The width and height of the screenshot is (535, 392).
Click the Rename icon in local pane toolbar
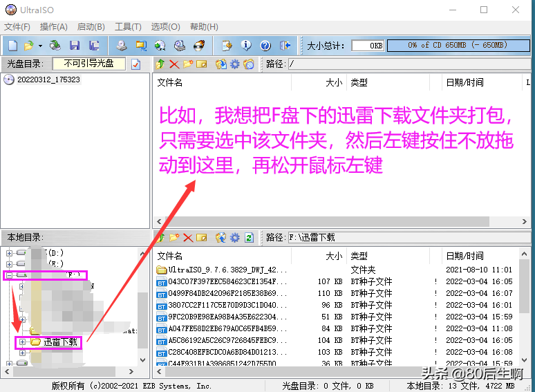[202, 237]
